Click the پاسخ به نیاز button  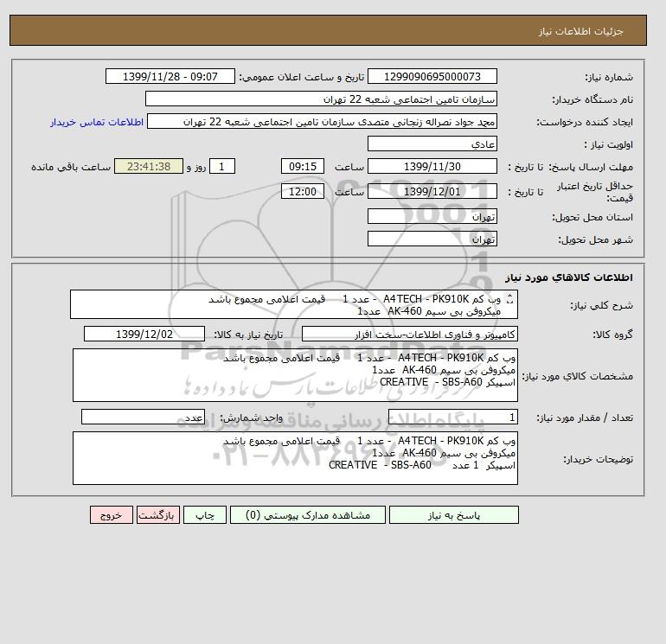coord(453,515)
